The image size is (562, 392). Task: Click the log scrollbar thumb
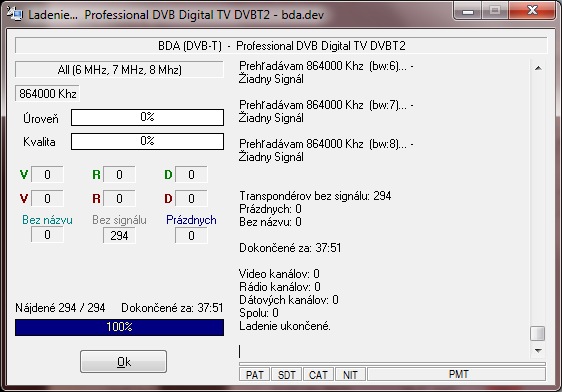538,333
